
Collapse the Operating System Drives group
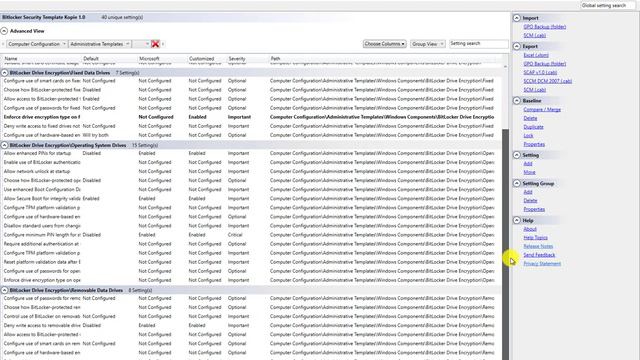[4, 145]
